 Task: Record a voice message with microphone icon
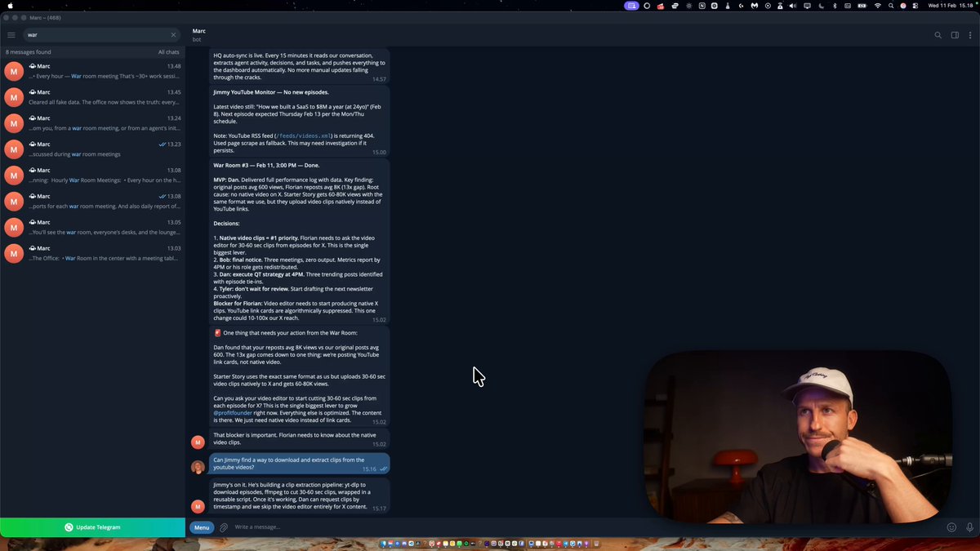point(969,527)
